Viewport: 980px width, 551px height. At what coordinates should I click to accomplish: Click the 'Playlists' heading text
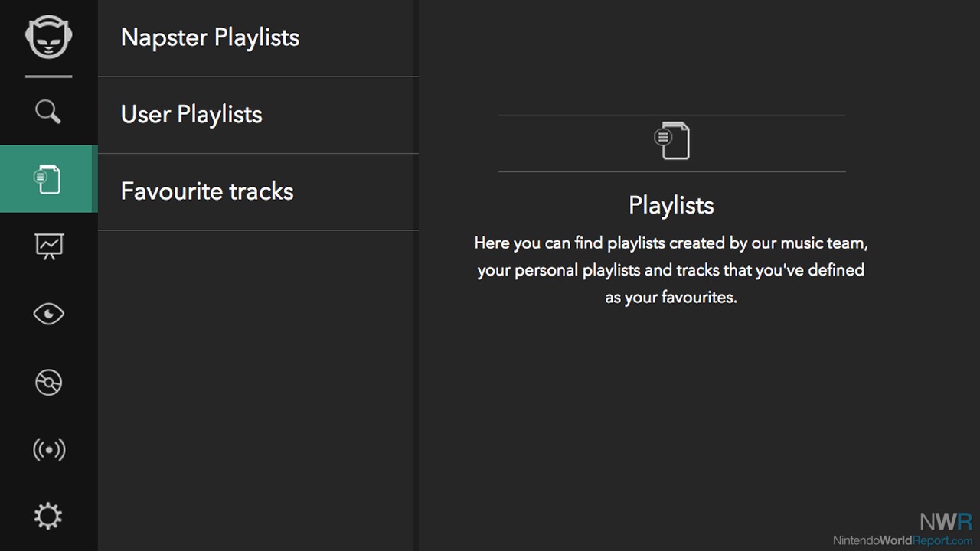click(671, 205)
